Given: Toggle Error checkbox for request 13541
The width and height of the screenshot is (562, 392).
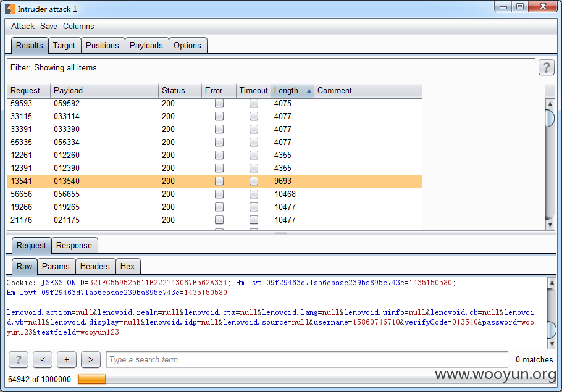Looking at the screenshot, I should (219, 181).
